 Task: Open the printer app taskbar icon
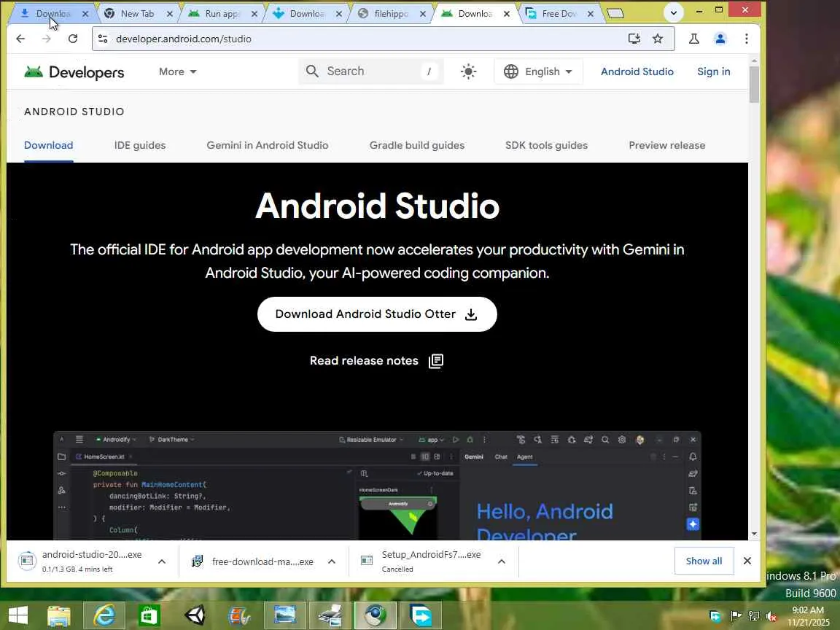(330, 615)
